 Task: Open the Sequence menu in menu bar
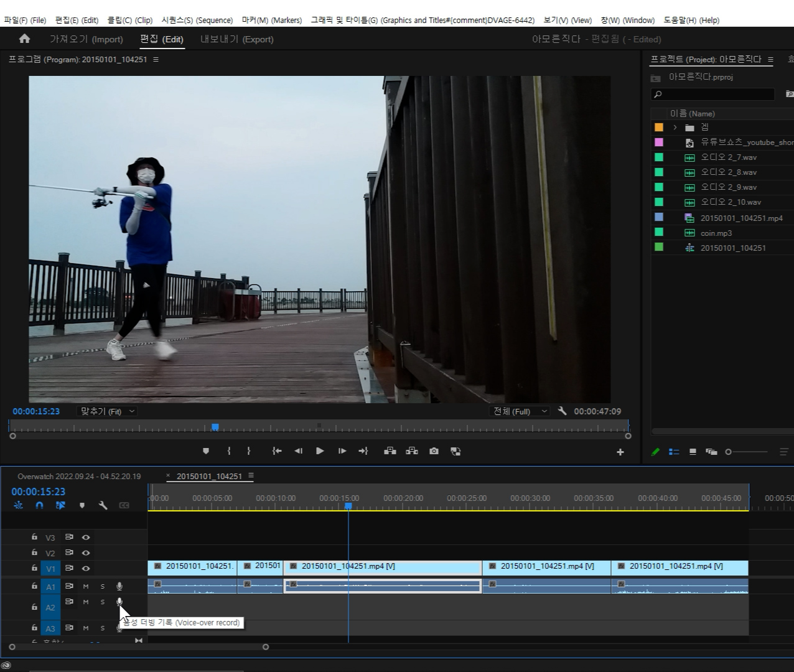point(197,20)
